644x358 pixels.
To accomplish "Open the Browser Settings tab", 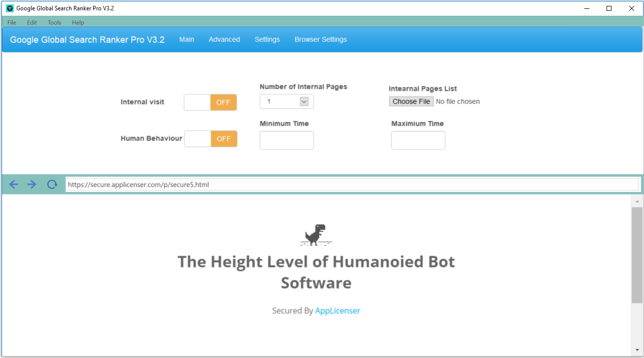I will click(x=321, y=39).
